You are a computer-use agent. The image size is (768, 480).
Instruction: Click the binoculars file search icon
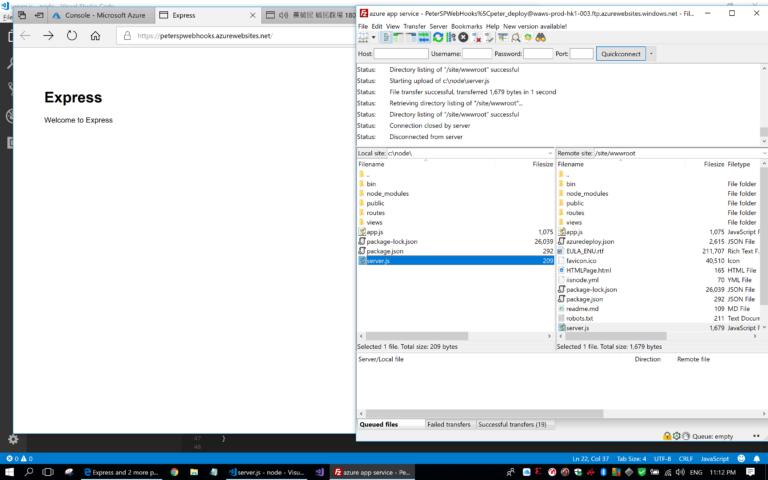click(540, 37)
